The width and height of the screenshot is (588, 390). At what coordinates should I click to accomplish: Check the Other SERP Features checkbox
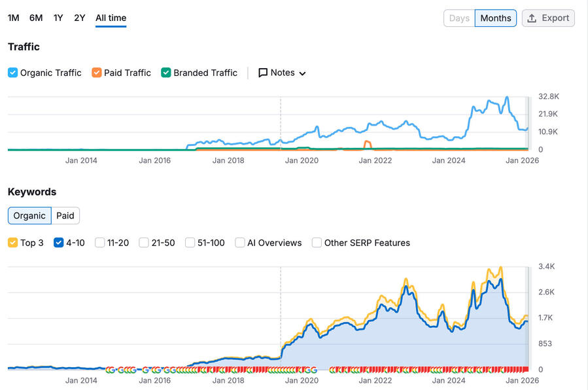(317, 243)
